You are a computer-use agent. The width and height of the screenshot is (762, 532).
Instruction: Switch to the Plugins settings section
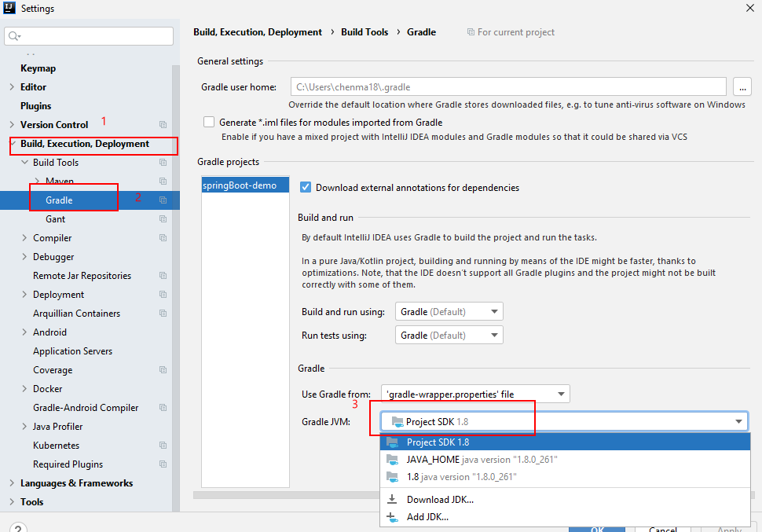(35, 105)
